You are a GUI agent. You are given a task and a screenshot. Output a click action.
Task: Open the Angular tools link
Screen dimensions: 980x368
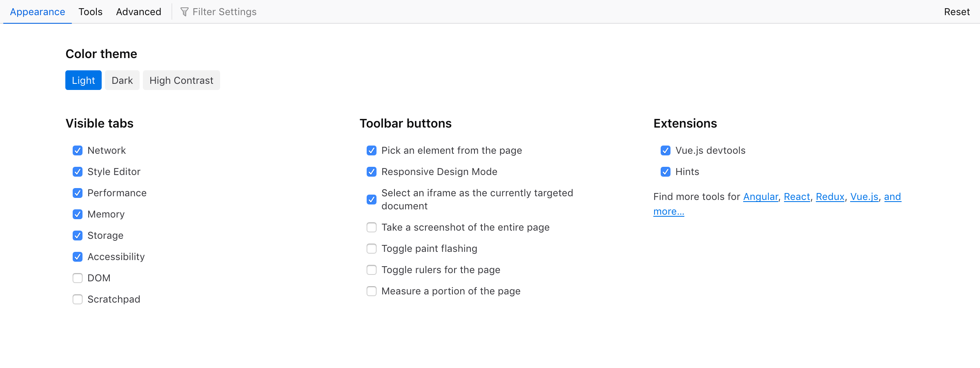click(761, 197)
